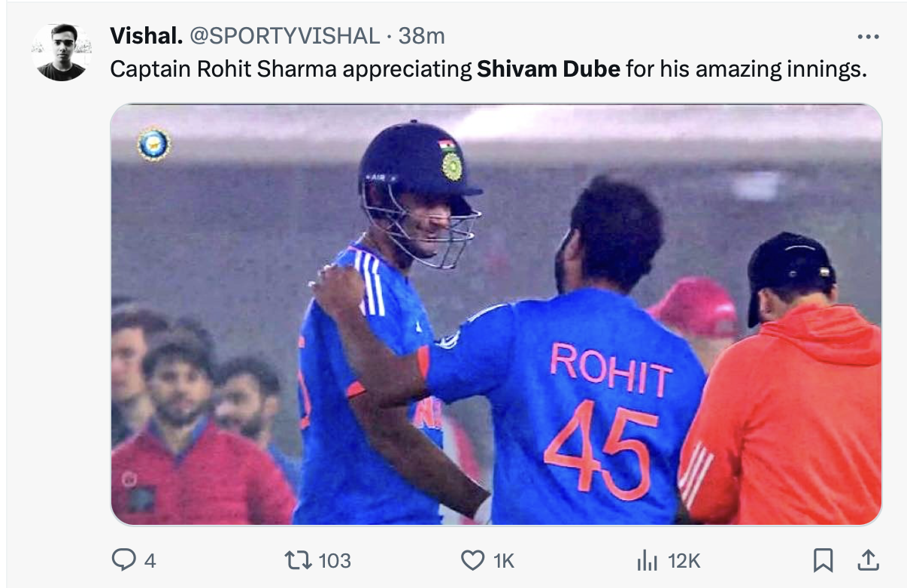This screenshot has width=907, height=588.
Task: Click the share upload arrow icon
Action: coord(867,559)
